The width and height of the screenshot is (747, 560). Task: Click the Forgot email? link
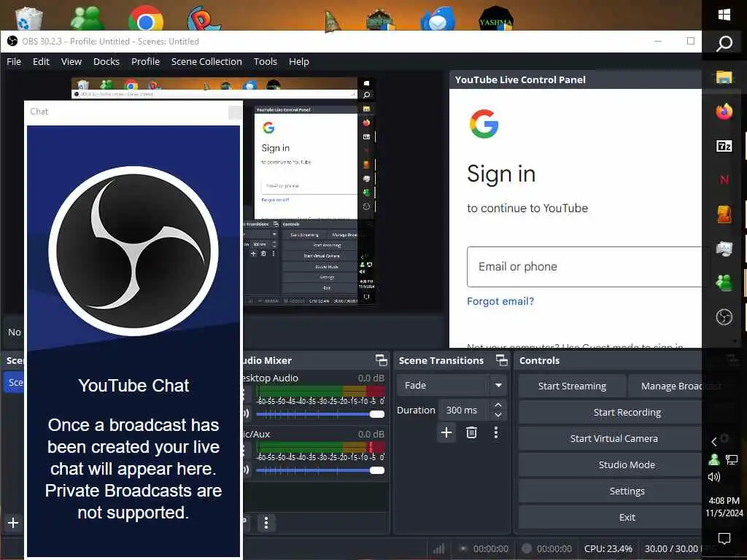click(x=500, y=301)
